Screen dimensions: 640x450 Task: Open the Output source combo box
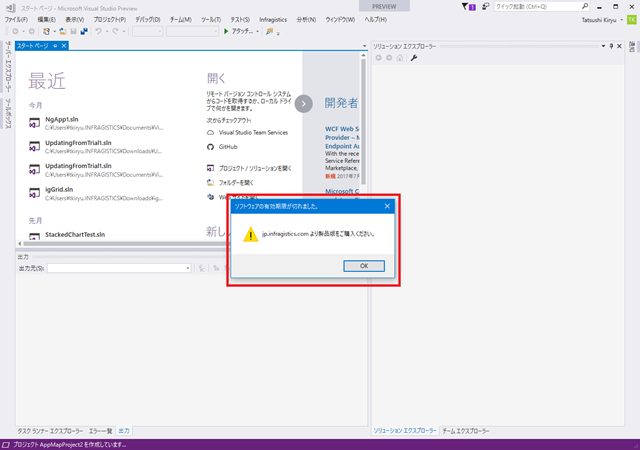tap(119, 268)
